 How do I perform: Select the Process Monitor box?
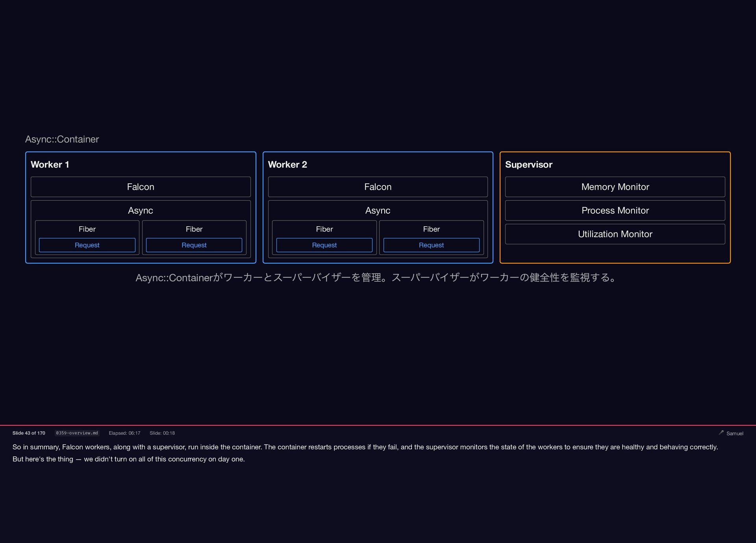coord(615,211)
